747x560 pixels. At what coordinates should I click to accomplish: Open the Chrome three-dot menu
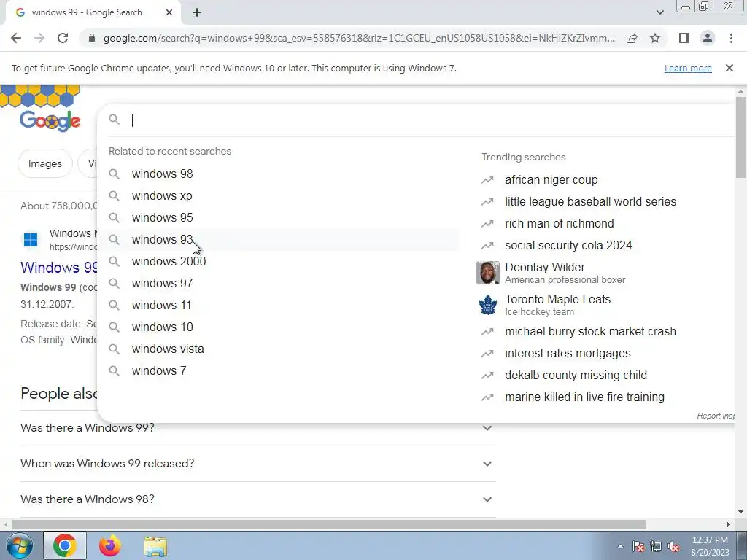click(x=731, y=38)
